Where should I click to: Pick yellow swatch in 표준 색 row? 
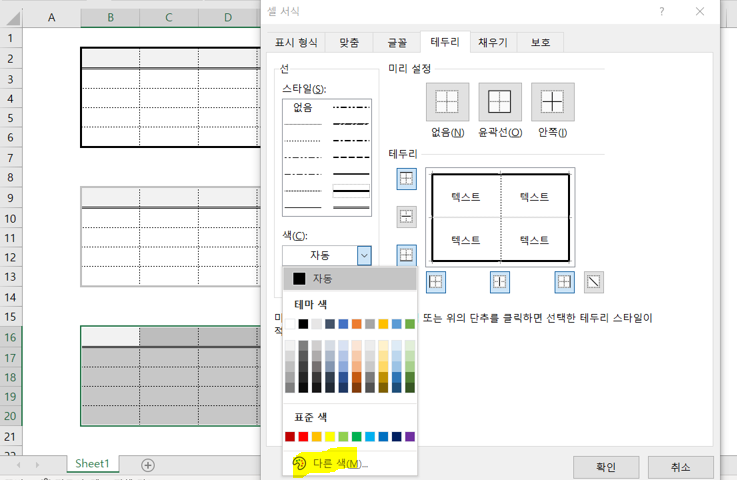(x=330, y=437)
